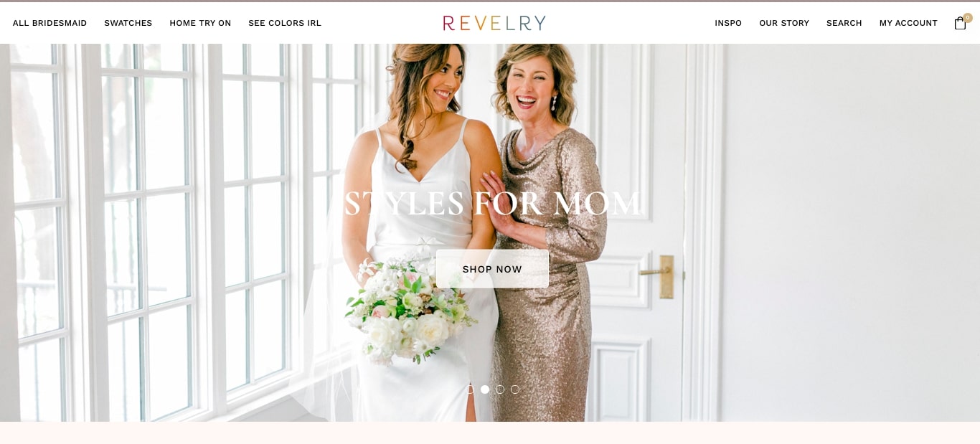The height and width of the screenshot is (444, 980).
Task: Click the Shop Now button
Action: point(492,269)
